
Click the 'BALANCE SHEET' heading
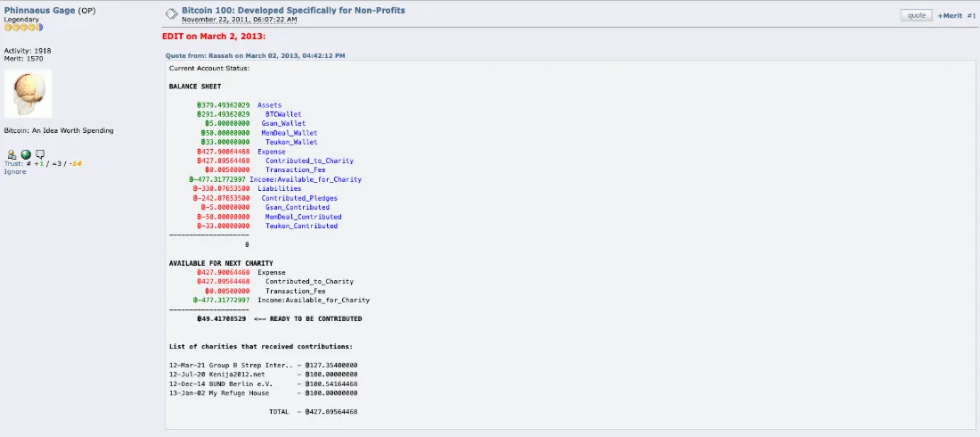194,87
